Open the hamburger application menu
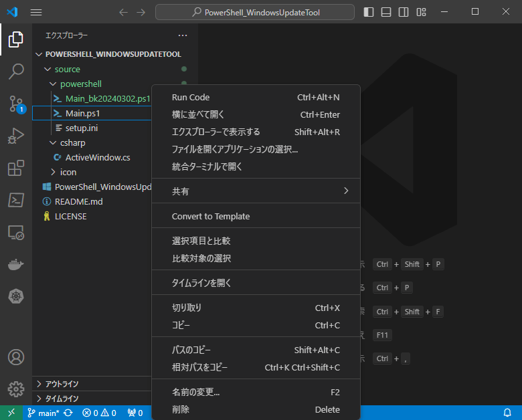 coord(36,12)
